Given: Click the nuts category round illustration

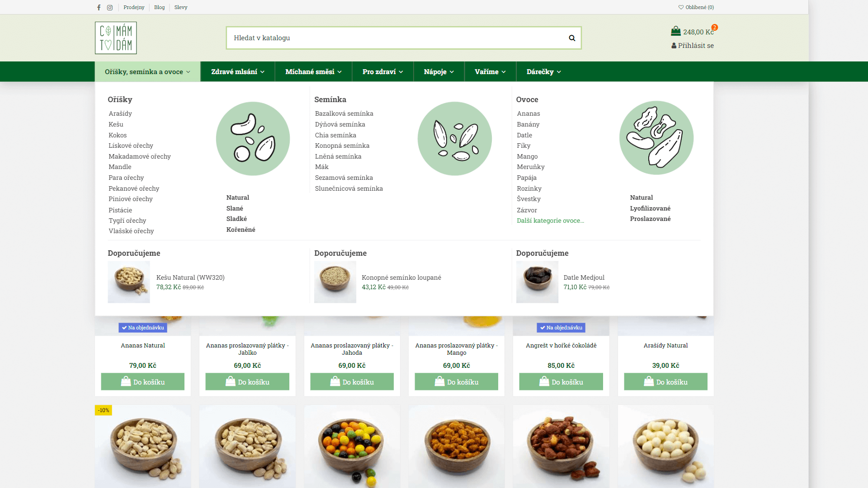Looking at the screenshot, I should [x=253, y=139].
